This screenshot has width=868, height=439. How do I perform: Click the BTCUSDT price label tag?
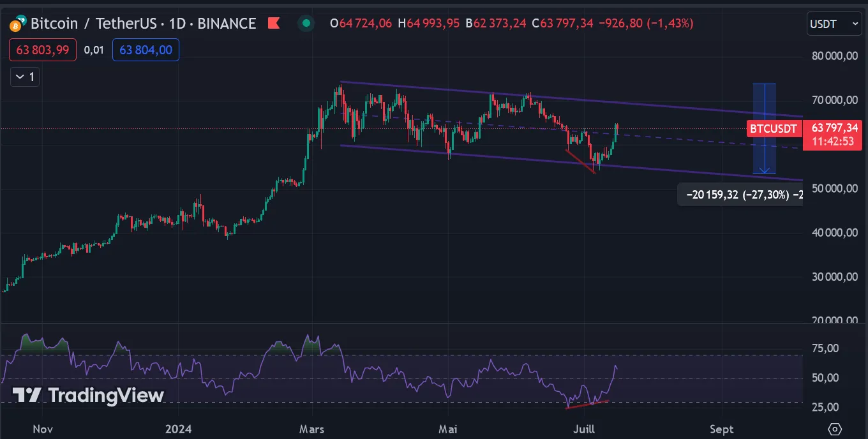773,129
